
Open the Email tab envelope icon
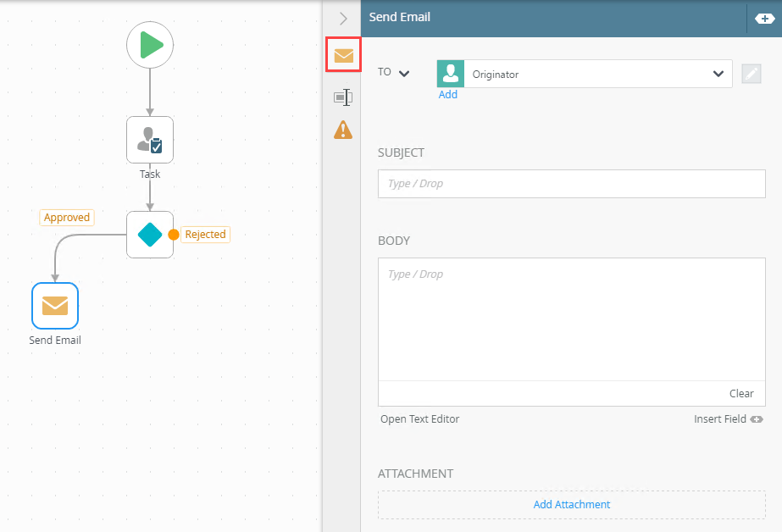(344, 55)
